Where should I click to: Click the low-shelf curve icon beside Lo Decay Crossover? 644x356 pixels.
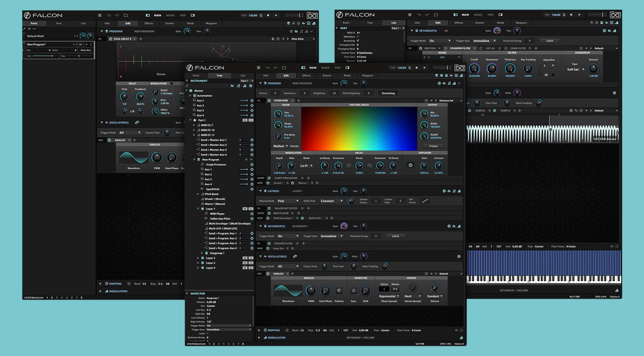349,165
